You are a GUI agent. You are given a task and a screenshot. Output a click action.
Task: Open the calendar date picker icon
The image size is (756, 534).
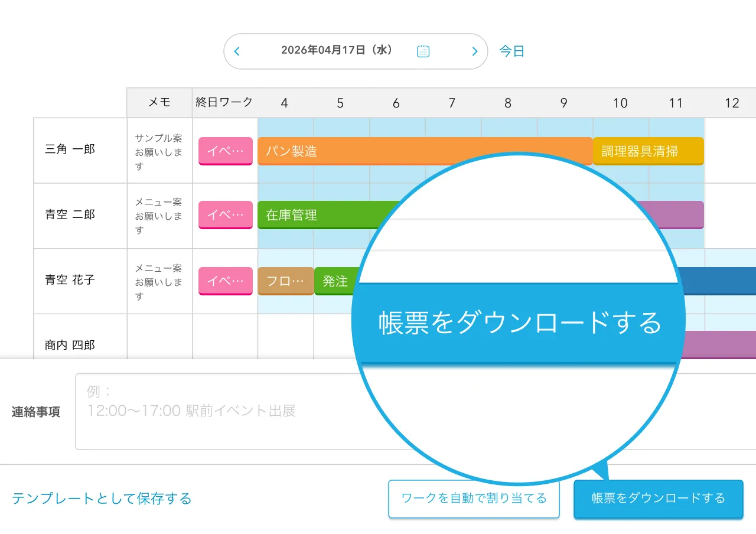point(423,51)
